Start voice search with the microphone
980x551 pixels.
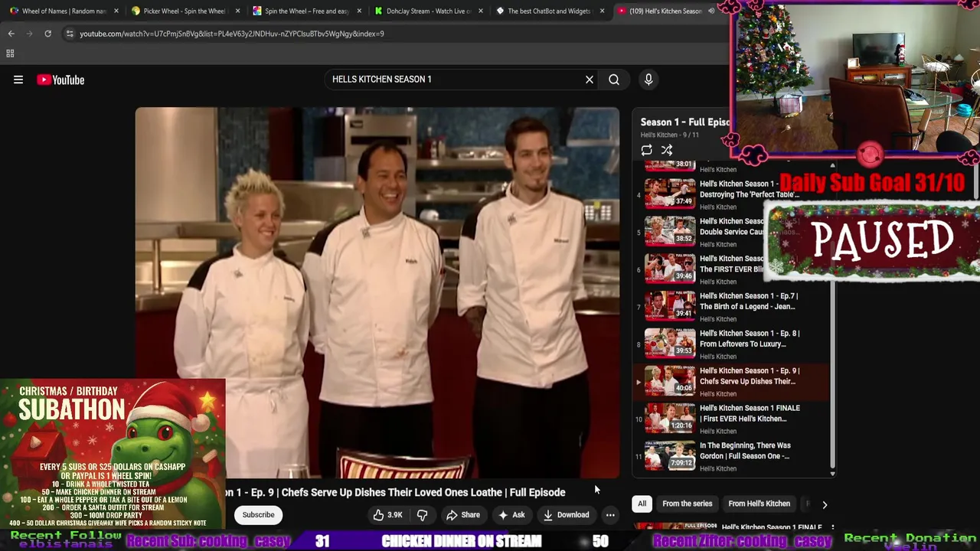pyautogui.click(x=648, y=80)
